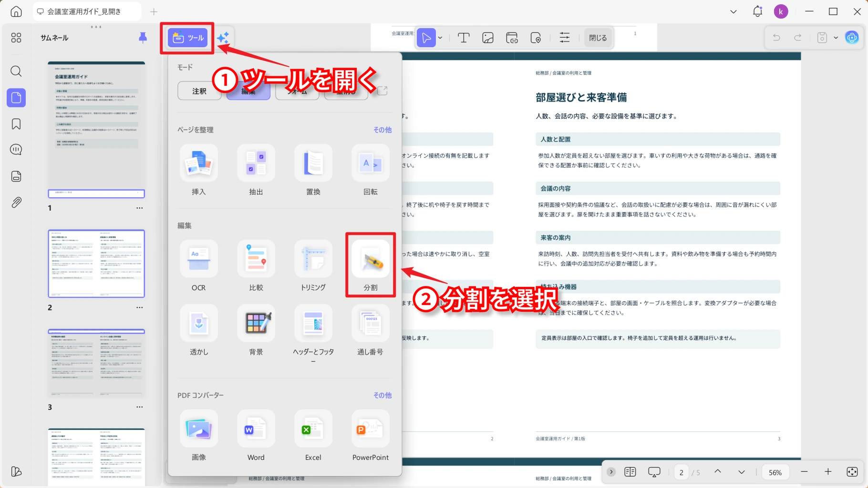Open the 通し番号 Bates numbering tool

[x=371, y=330]
